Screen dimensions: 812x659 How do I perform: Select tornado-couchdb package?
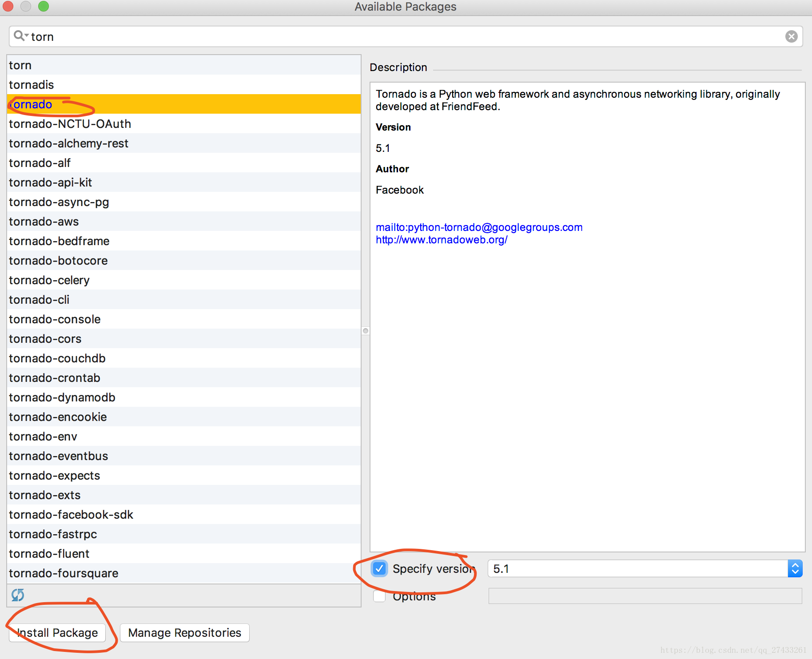click(x=184, y=358)
